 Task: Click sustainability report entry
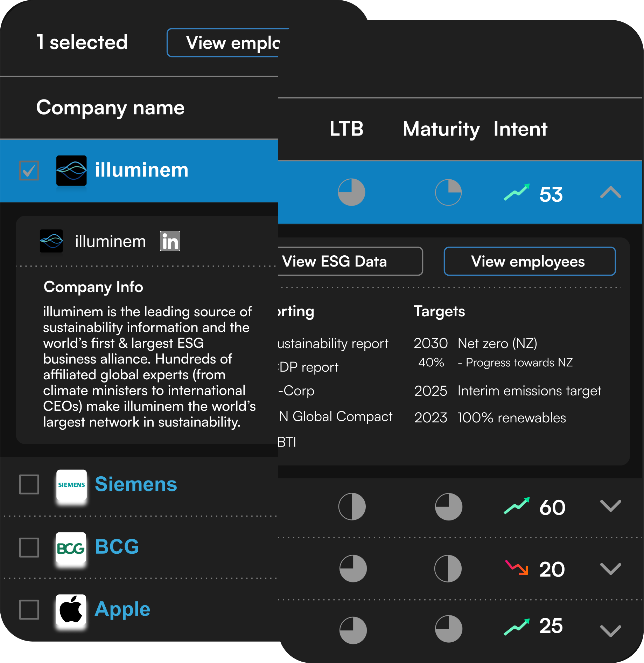tap(333, 344)
